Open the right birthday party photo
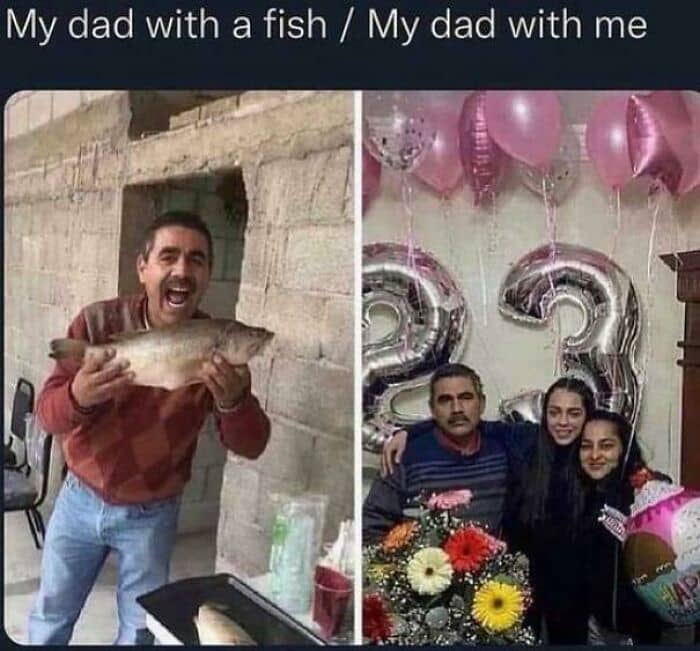700x651 pixels. [x=531, y=368]
